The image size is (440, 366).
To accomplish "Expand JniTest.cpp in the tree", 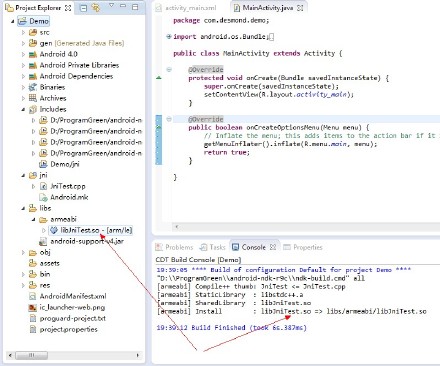I will 33,186.
